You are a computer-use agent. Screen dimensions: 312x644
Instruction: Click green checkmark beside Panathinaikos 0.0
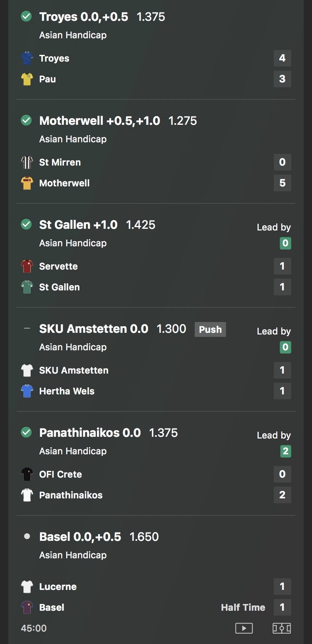[26, 433]
